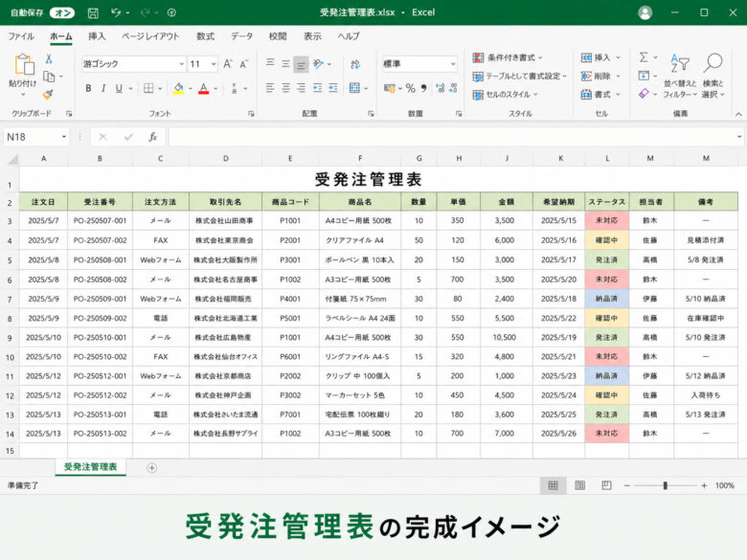Click the Fill down icon

pos(644,76)
